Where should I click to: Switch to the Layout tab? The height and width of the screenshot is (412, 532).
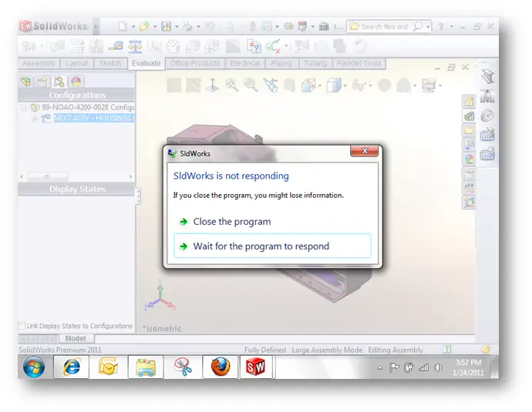pos(76,63)
